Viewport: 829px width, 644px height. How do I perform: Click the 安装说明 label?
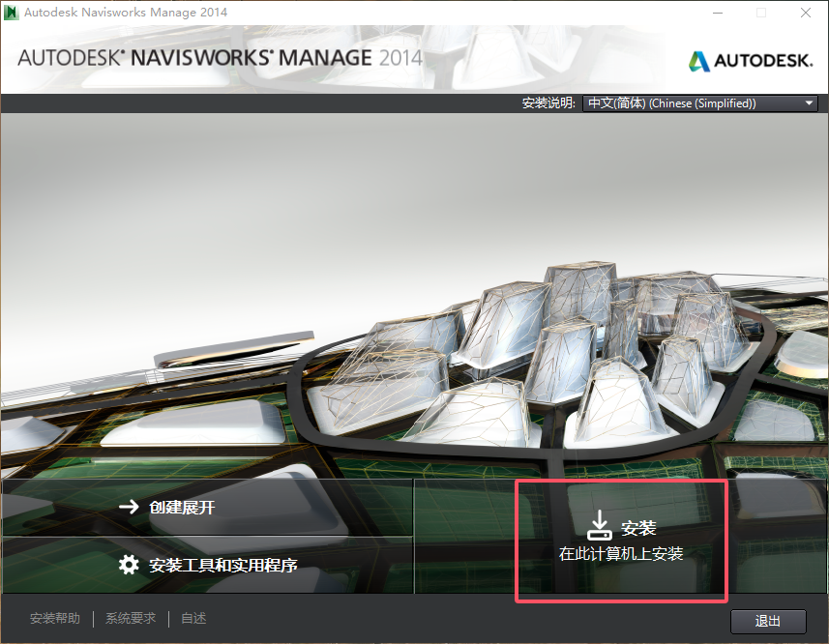tap(548, 103)
